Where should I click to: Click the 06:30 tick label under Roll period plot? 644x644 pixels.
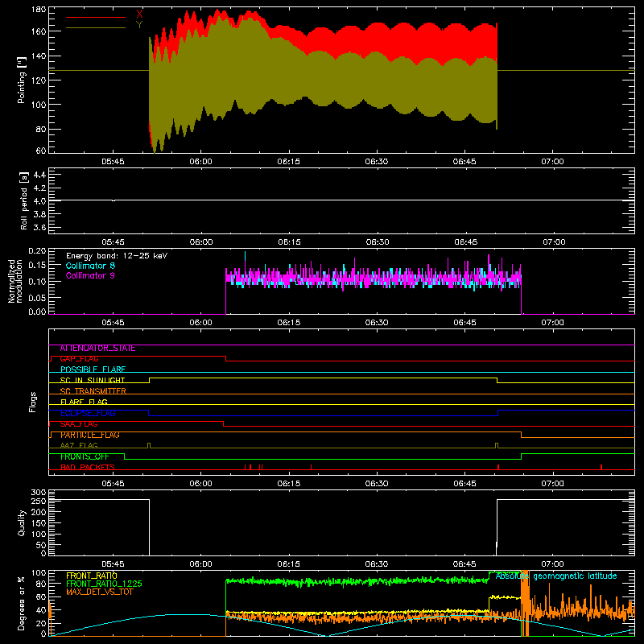pyautogui.click(x=378, y=242)
